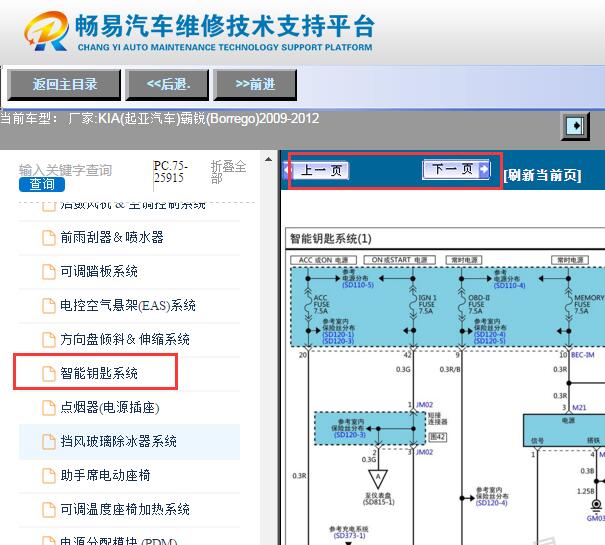The height and width of the screenshot is (545, 605).
Task: Open 可调温度座椅加热系统 entry
Action: click(125, 509)
